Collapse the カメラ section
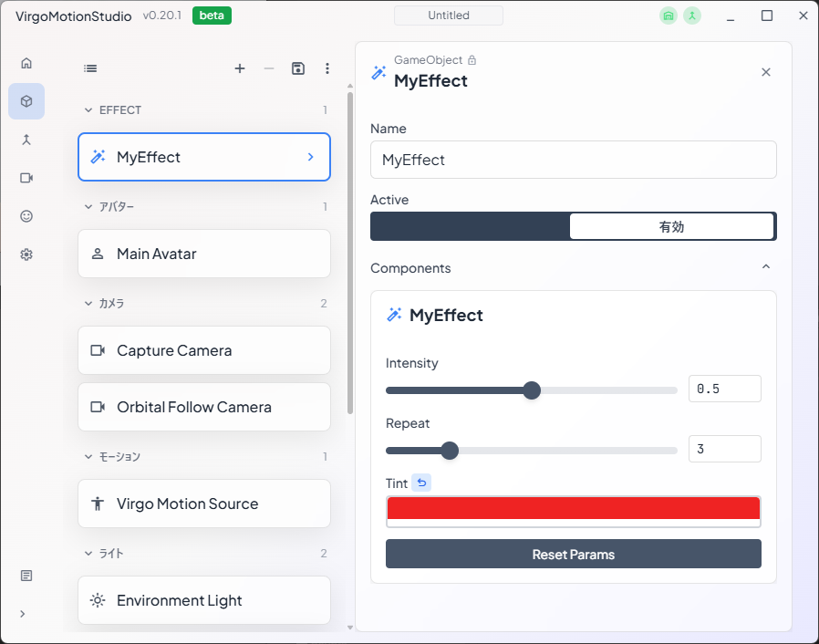Image resolution: width=819 pixels, height=644 pixels. [x=88, y=304]
